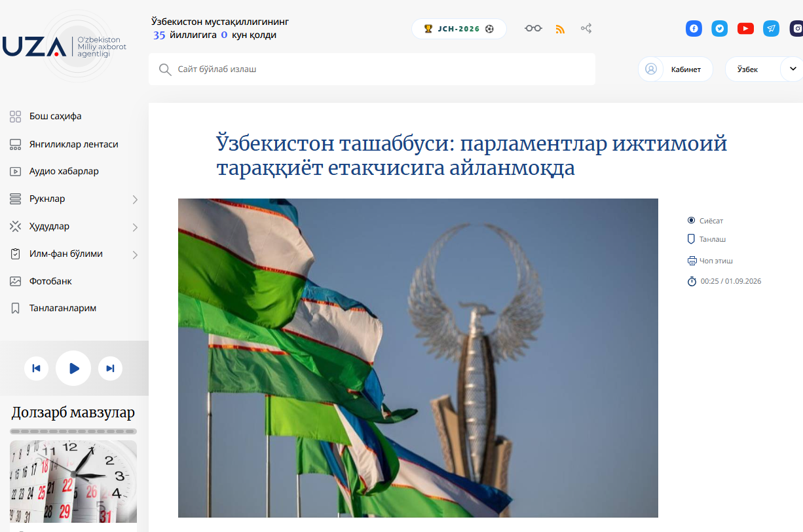Open the Twitter social icon

(x=720, y=29)
